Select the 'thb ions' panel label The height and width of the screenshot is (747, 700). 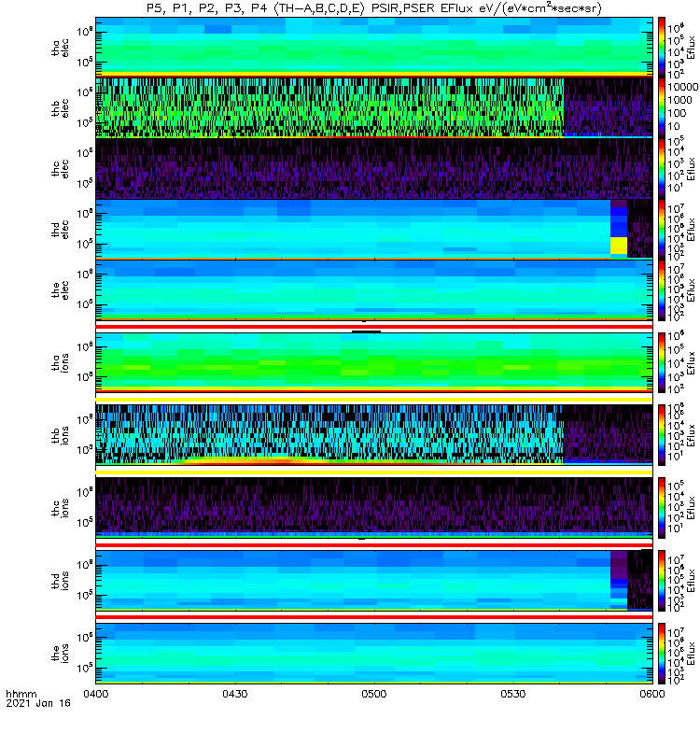[x=60, y=435]
